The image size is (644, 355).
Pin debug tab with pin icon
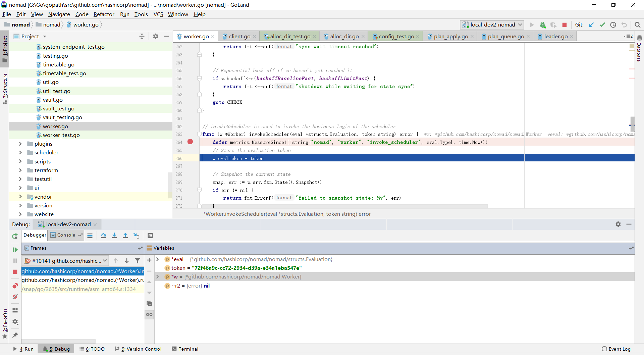pos(15,335)
